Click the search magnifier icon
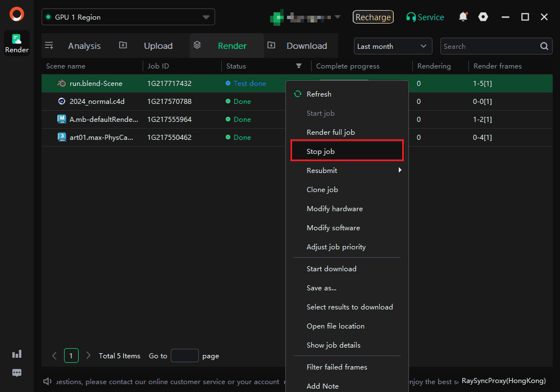This screenshot has height=392, width=560. click(x=544, y=46)
